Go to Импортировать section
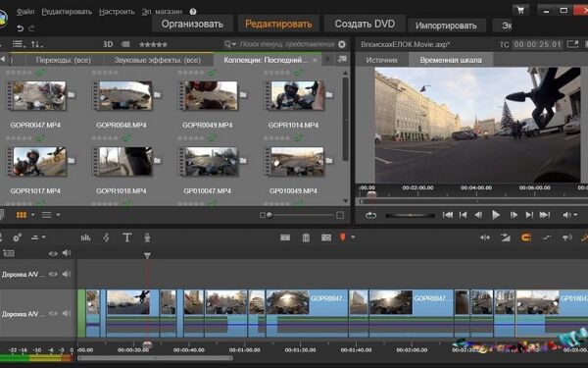This screenshot has height=368, width=588. tap(446, 26)
